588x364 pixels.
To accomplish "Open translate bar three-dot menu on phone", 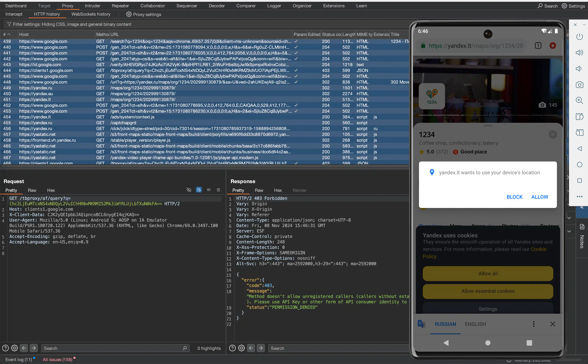I will (x=534, y=324).
